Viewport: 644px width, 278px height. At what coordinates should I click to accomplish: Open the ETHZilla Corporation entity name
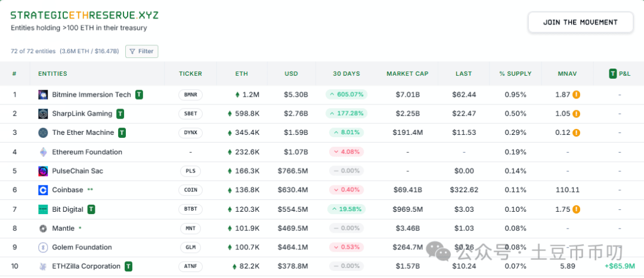click(x=86, y=267)
